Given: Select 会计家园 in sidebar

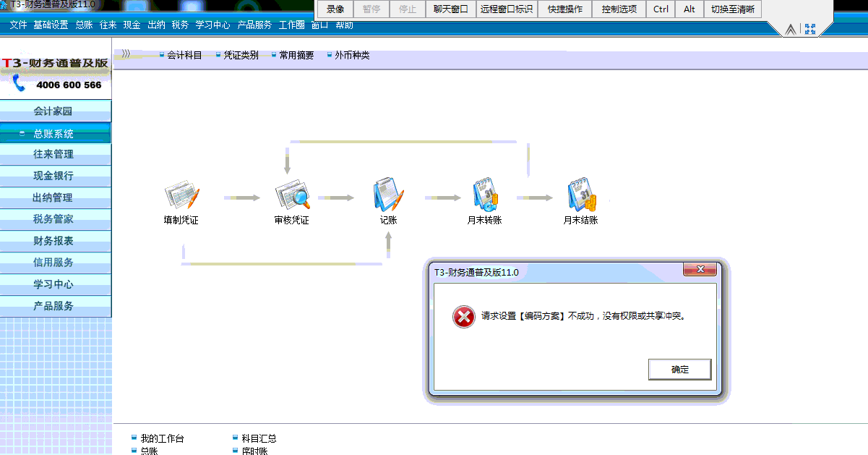Looking at the screenshot, I should pos(56,111).
